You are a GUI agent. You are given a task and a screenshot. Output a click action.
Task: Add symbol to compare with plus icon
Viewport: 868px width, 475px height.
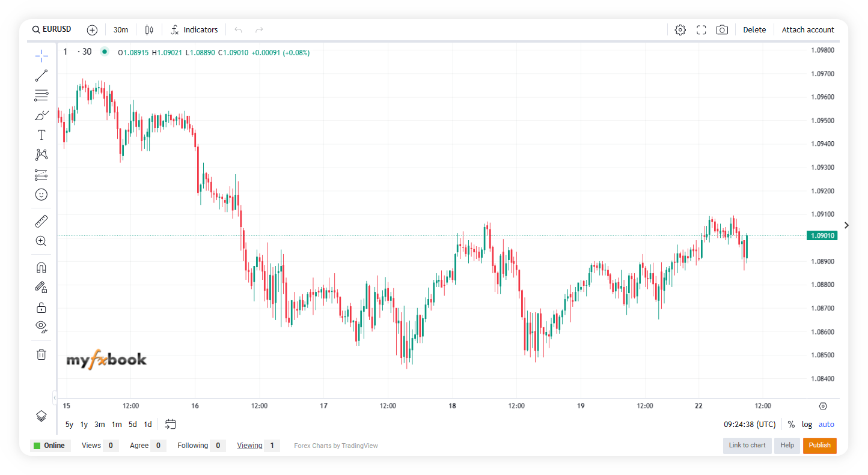point(92,30)
